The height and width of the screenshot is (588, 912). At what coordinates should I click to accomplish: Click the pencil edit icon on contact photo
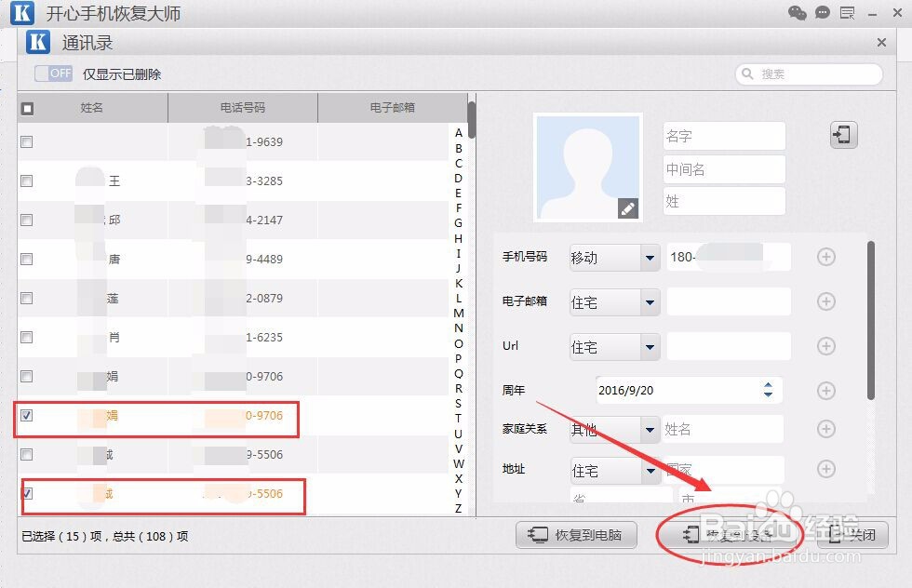coord(629,210)
